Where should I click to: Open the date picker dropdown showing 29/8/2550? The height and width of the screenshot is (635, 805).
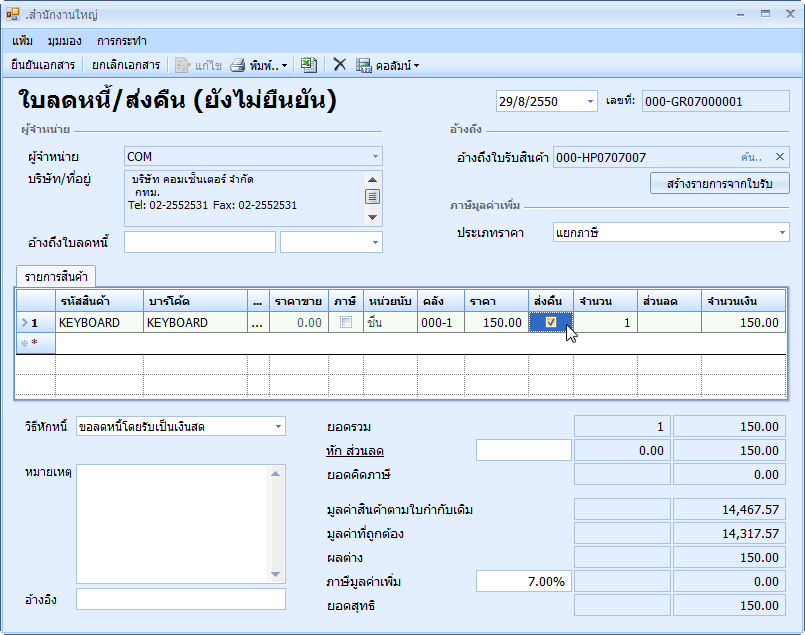589,102
